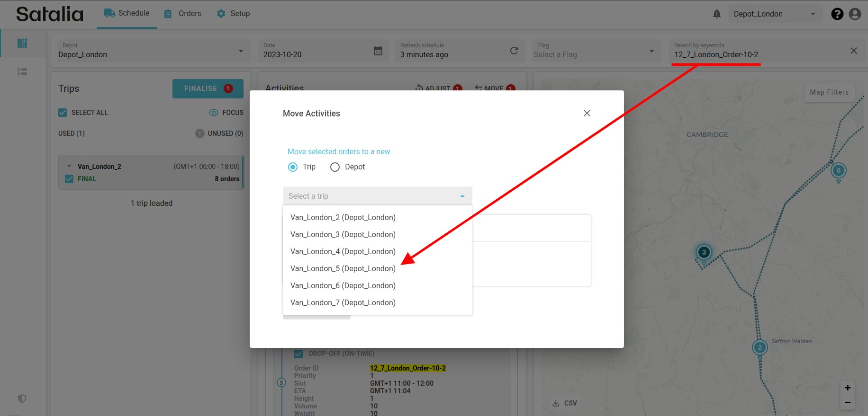
Task: Open the Depot_London account dropdown
Action: (774, 14)
